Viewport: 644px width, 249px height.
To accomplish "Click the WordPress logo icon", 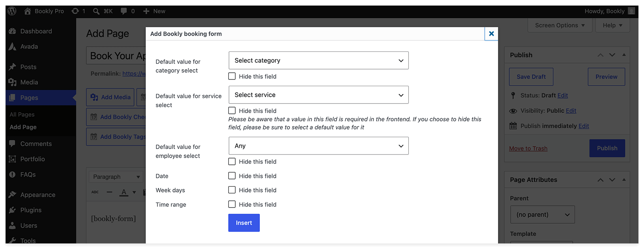I will click(x=12, y=11).
